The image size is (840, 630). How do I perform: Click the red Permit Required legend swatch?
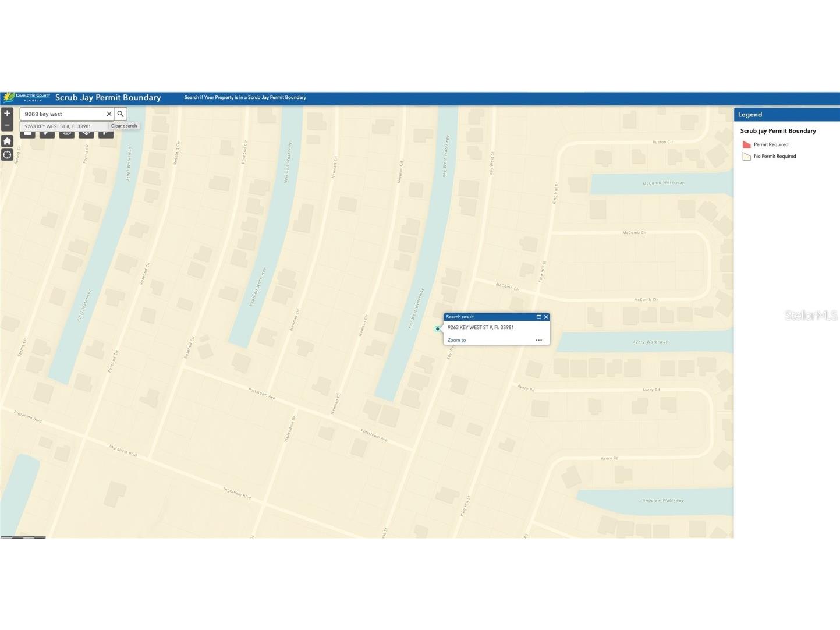click(x=747, y=144)
